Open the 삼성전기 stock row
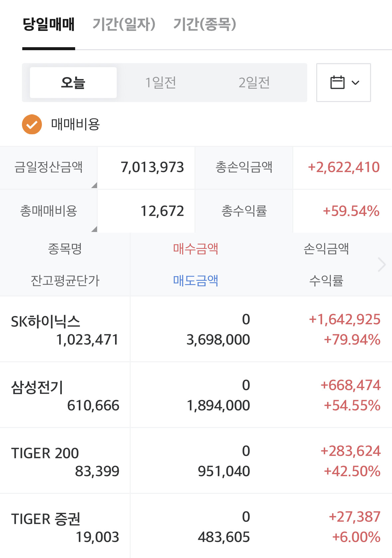 coord(196,395)
